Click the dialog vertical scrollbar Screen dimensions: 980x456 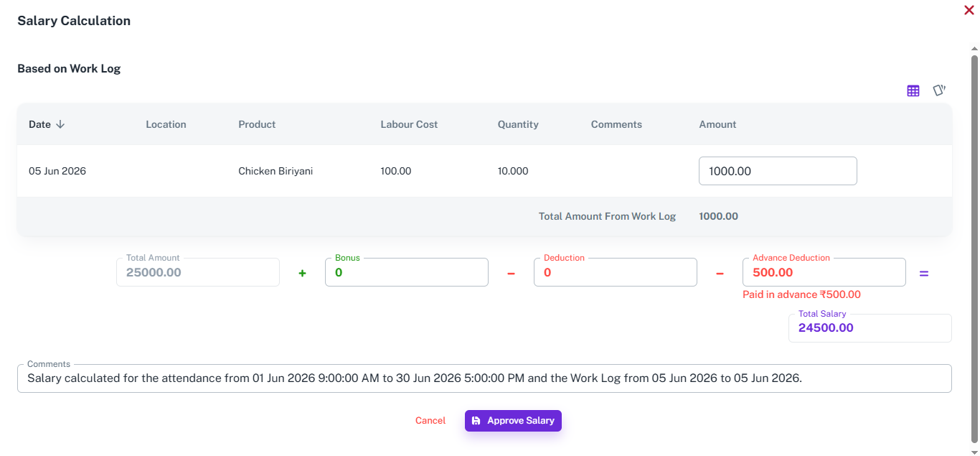[974, 248]
